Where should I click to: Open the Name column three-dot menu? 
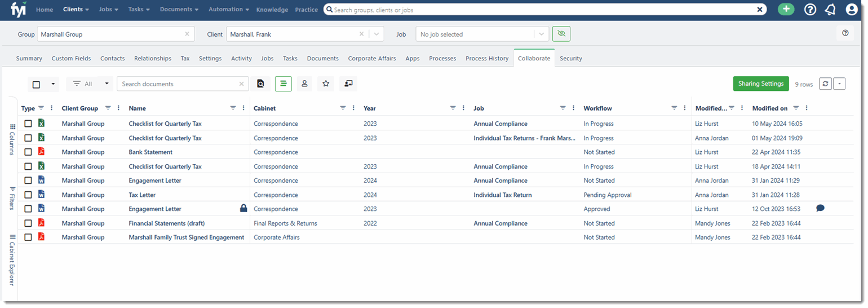[x=243, y=108]
